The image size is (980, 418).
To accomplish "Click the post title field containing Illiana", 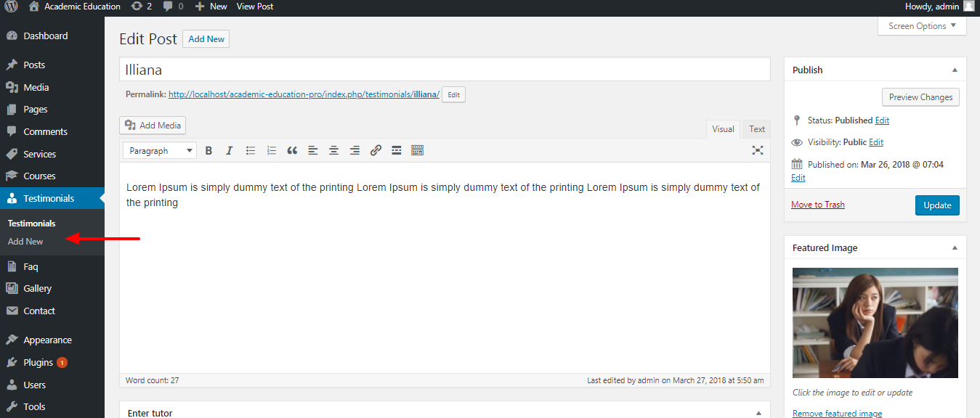I will pos(445,70).
